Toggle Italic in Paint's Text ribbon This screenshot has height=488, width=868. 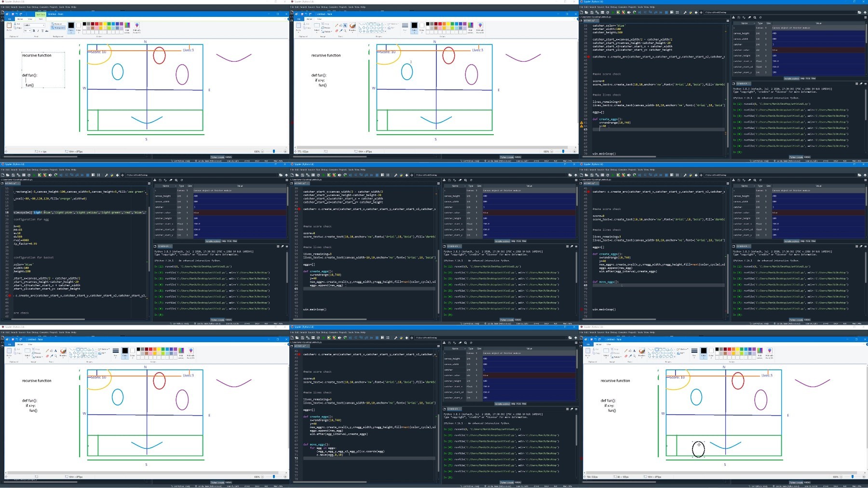coord(38,31)
